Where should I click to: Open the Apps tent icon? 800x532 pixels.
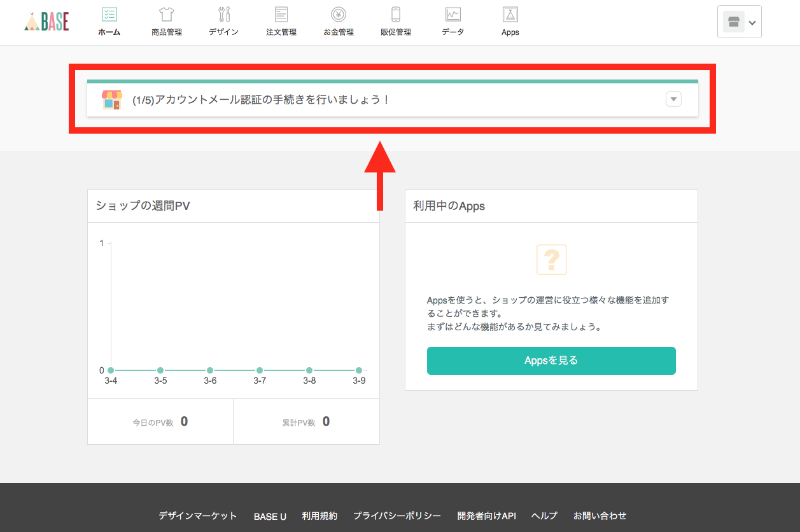pos(510,15)
